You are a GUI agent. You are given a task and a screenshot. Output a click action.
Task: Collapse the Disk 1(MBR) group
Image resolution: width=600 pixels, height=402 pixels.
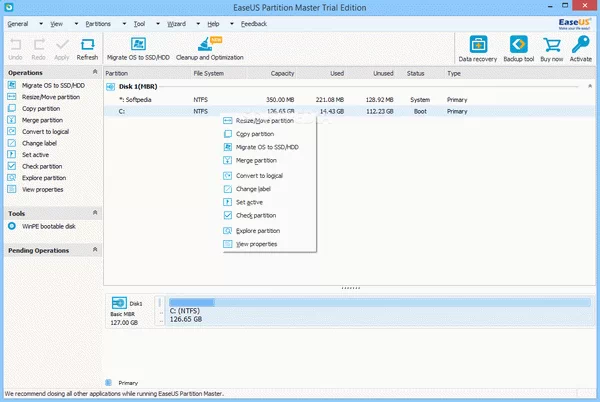click(590, 86)
